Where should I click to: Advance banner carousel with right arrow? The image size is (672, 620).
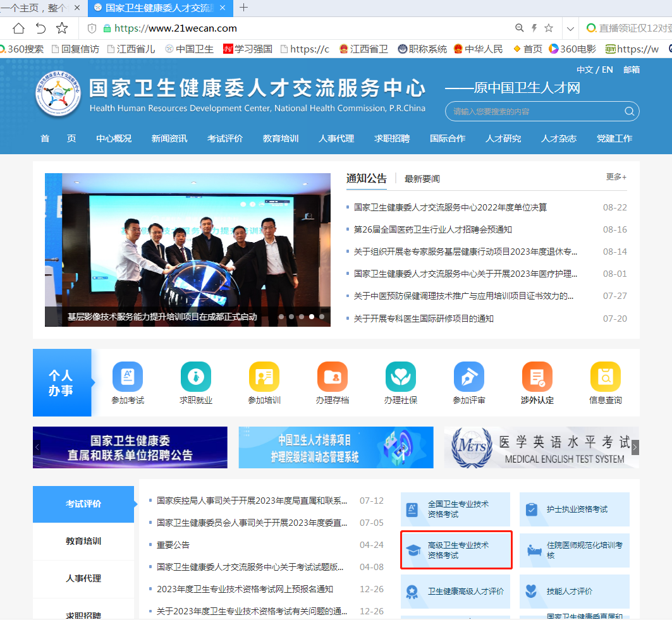635,447
